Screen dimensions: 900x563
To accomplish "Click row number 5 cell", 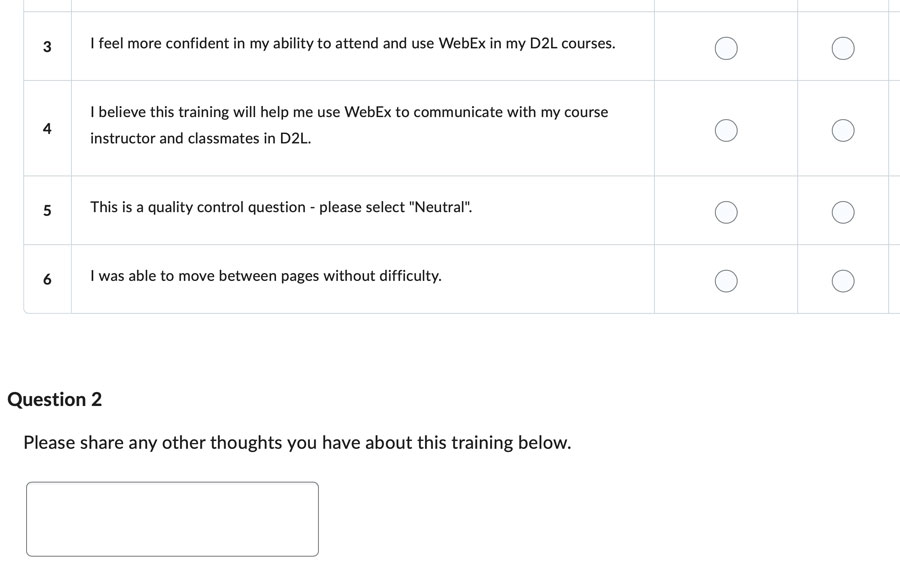I will [x=47, y=211].
